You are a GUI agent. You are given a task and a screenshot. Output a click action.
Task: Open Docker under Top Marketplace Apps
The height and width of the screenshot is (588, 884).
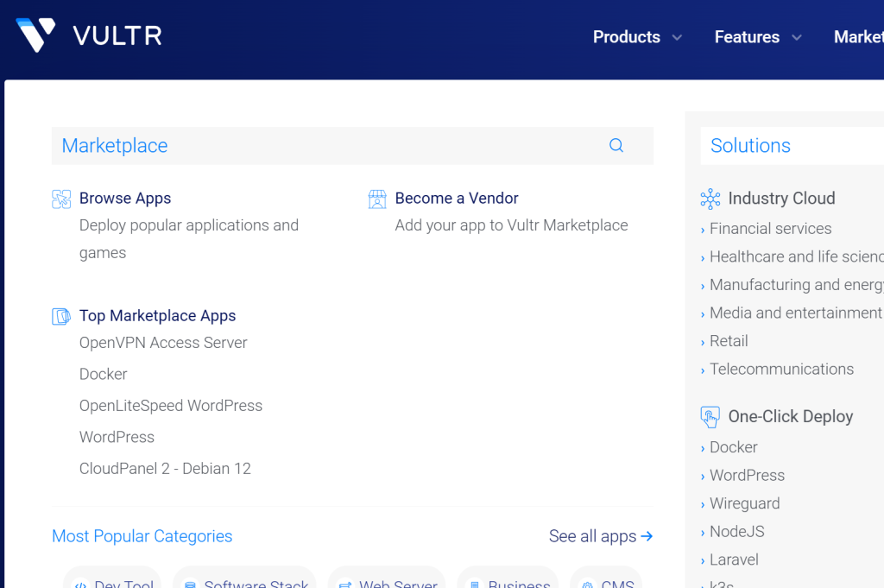(x=104, y=375)
